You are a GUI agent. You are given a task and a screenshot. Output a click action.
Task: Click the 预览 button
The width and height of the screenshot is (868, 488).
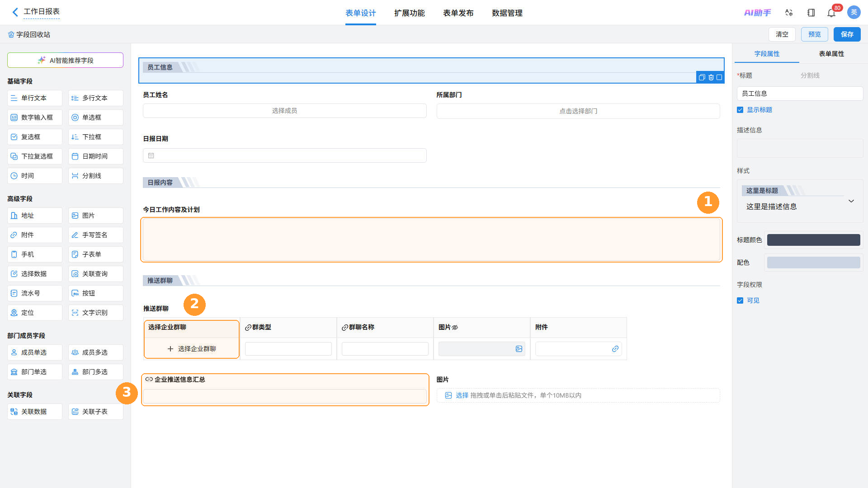click(814, 34)
